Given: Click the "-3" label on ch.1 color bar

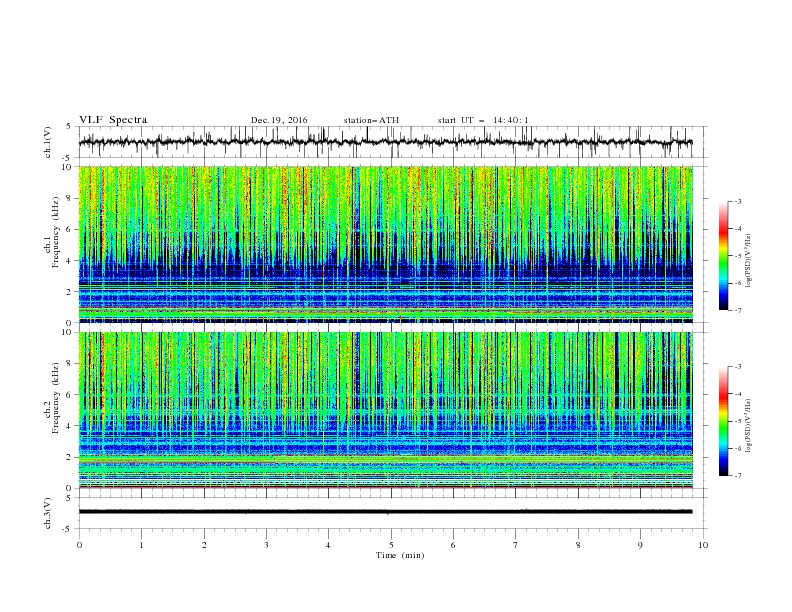Looking at the screenshot, I should (738, 201).
